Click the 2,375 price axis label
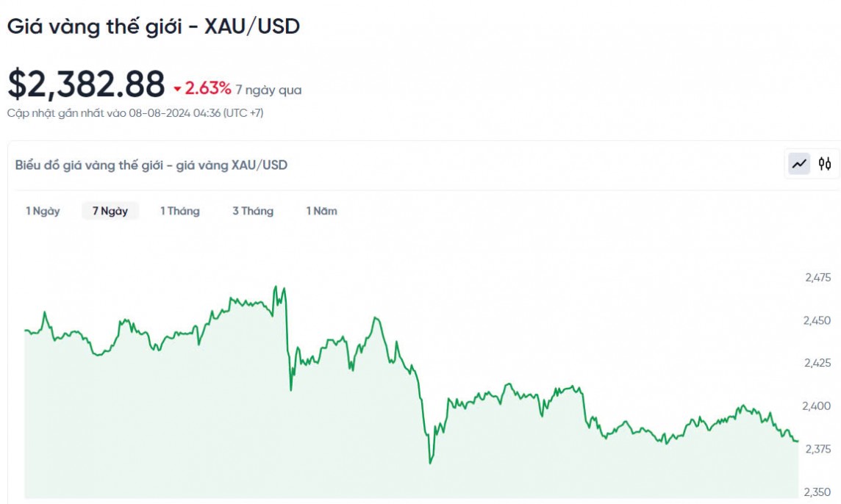Screen dimensions: 841x504 (x=817, y=449)
